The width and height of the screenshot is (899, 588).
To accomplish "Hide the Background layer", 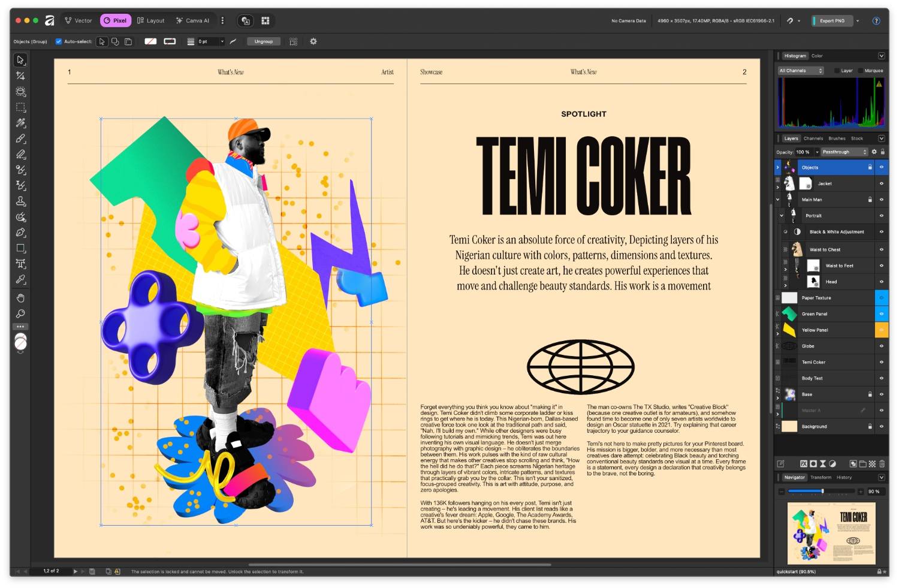I will (881, 426).
